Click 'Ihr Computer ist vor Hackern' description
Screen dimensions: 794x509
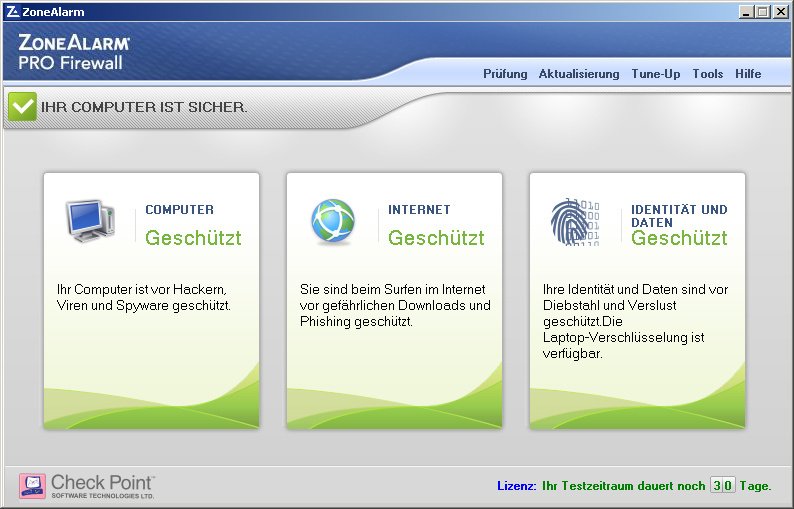(x=144, y=297)
